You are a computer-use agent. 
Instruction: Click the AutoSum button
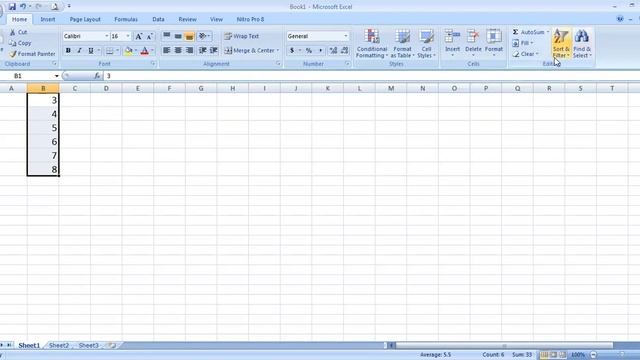529,32
